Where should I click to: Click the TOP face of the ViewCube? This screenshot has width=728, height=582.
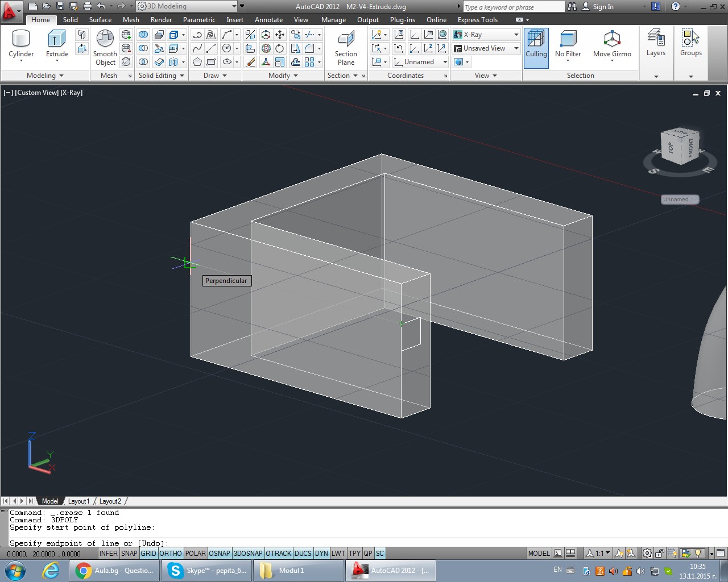click(671, 148)
